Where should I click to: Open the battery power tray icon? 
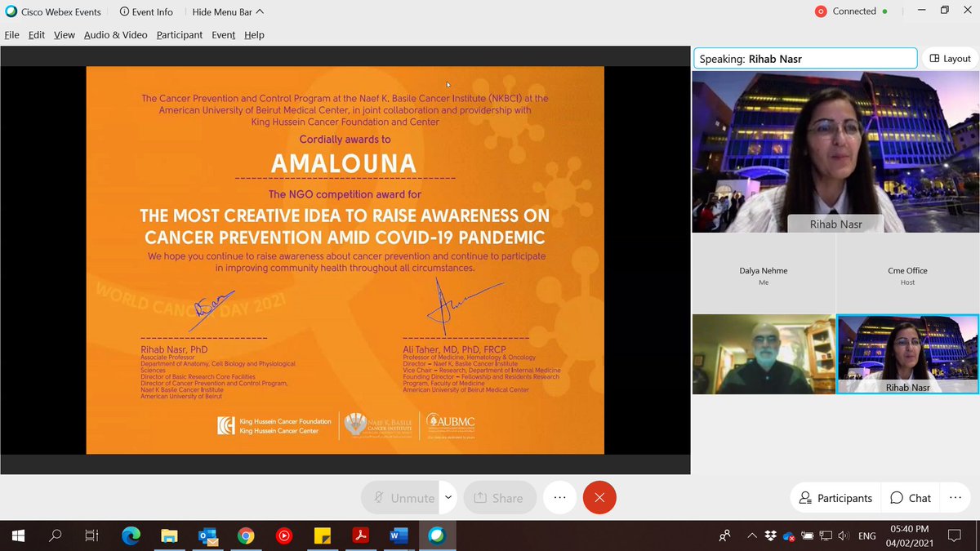coord(807,536)
